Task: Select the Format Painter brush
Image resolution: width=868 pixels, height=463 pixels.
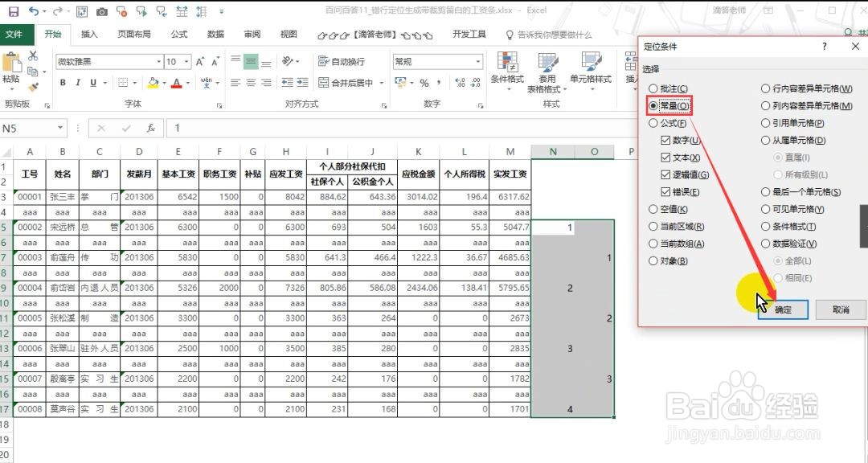Action: [x=33, y=88]
